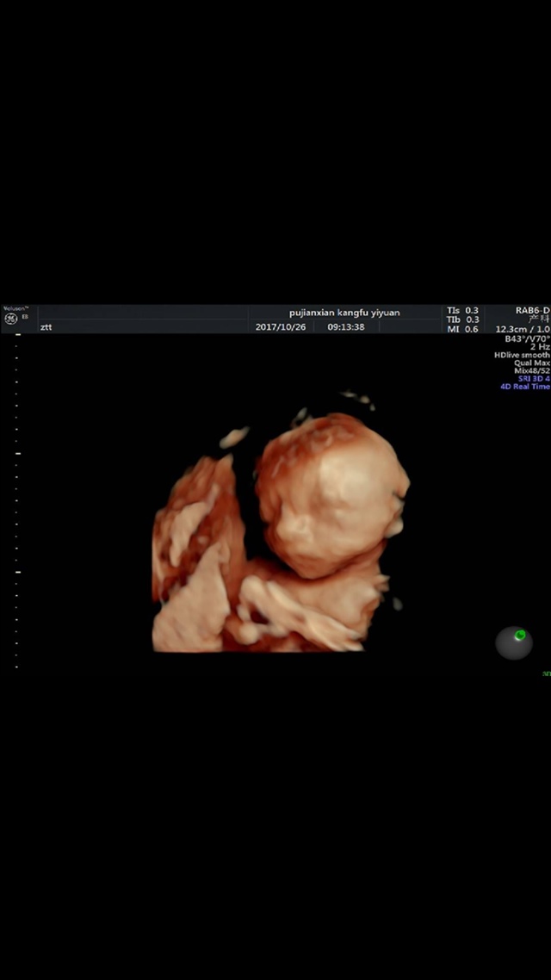Click the HDlive smooth render label
The width and height of the screenshot is (551, 980).
coord(521,355)
